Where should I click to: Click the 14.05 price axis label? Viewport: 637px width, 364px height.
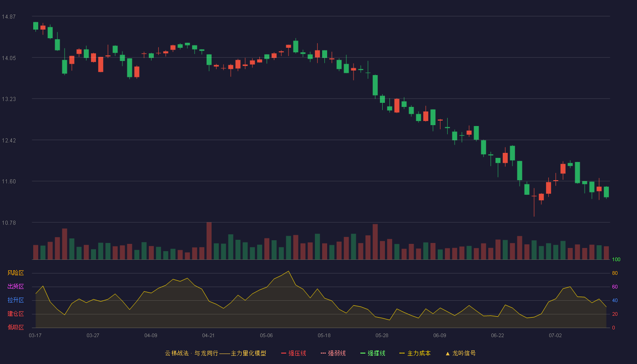[9, 58]
